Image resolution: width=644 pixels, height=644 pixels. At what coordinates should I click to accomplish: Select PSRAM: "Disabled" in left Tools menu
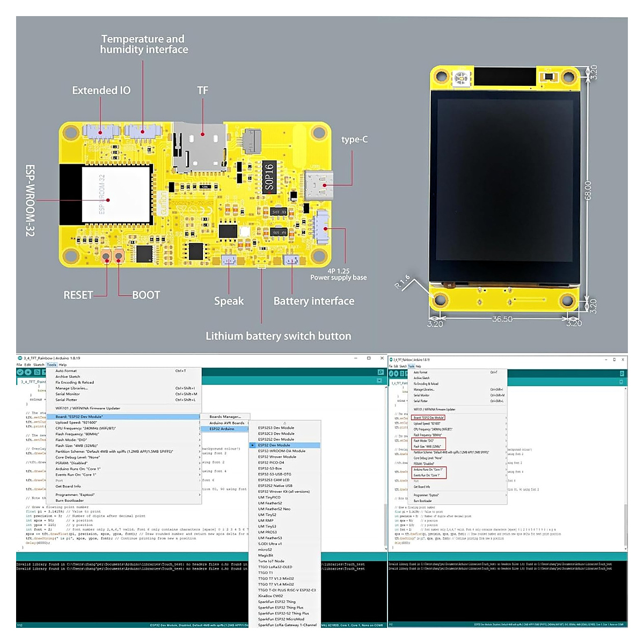[124, 463]
